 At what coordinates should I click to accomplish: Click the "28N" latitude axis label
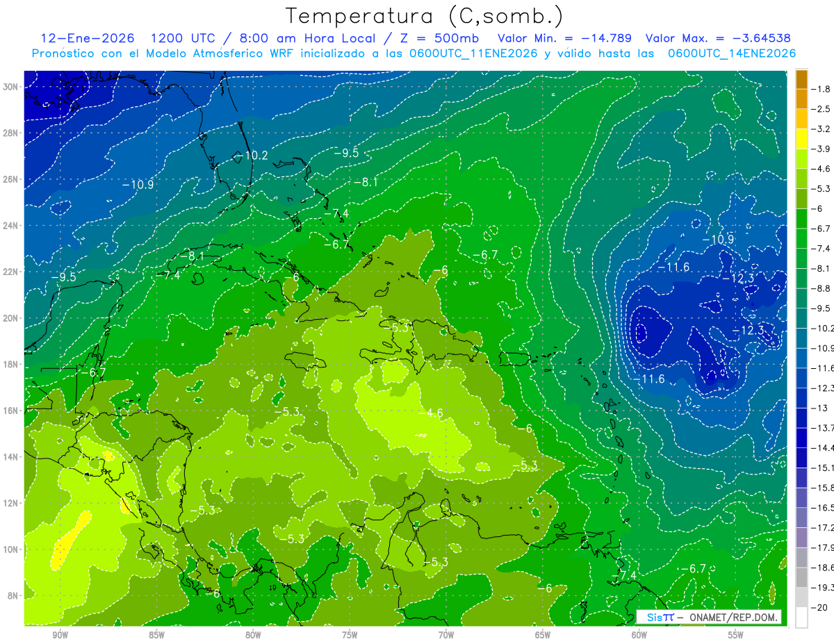point(10,133)
